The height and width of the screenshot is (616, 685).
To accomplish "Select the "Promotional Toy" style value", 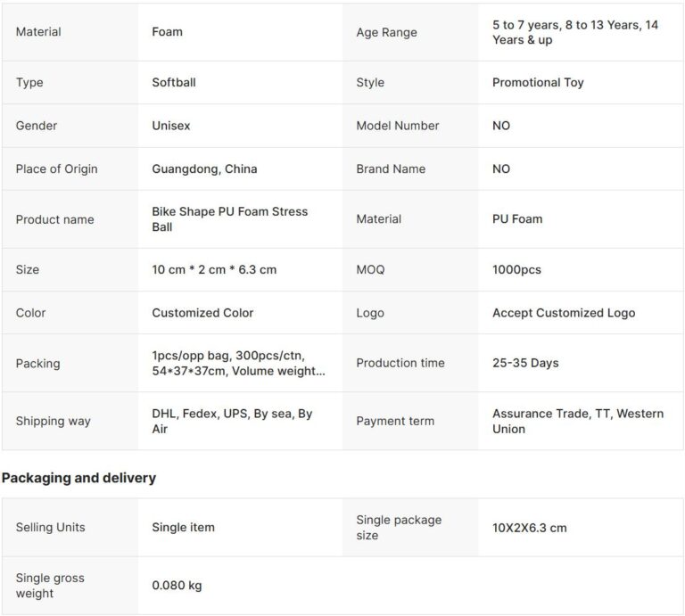I will click(538, 82).
